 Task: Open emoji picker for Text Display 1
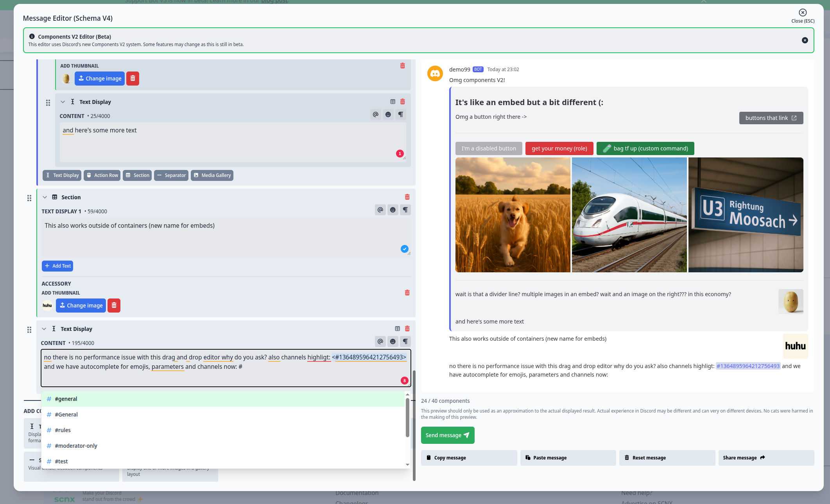pyautogui.click(x=393, y=210)
